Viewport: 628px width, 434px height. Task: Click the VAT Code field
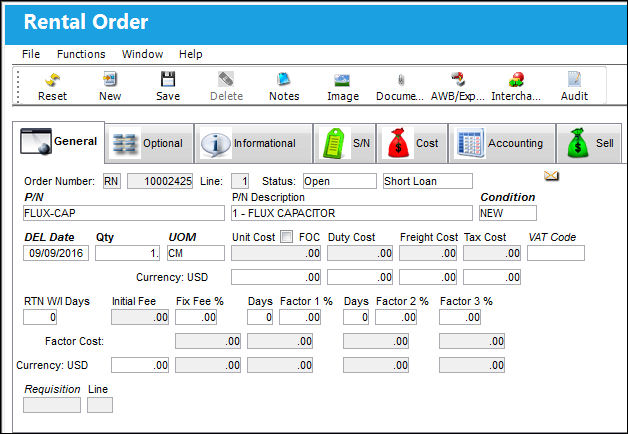pyautogui.click(x=556, y=253)
